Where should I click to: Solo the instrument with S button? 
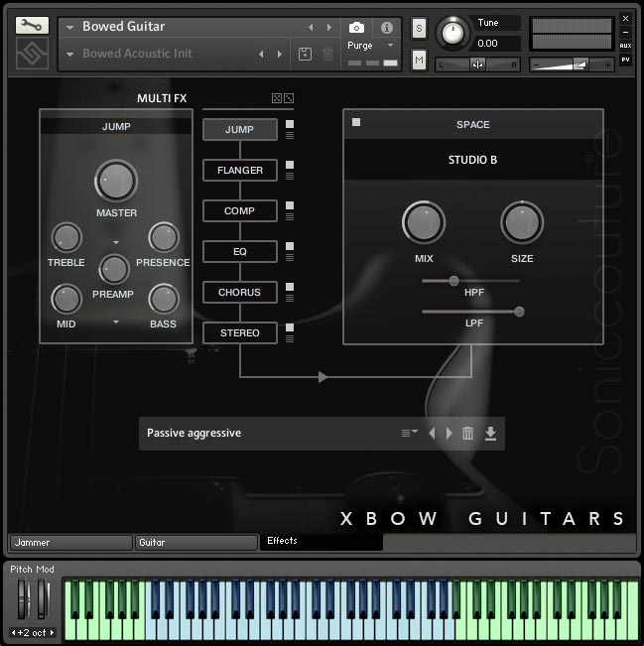coord(419,29)
